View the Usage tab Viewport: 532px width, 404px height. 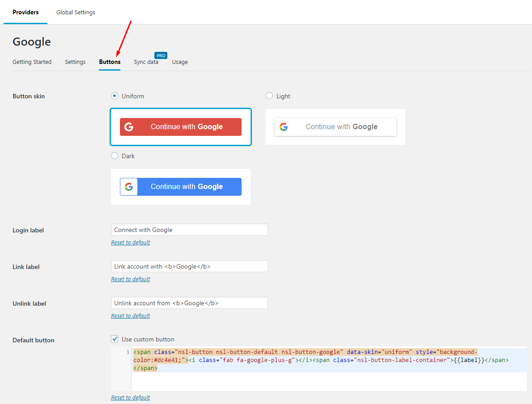click(180, 62)
